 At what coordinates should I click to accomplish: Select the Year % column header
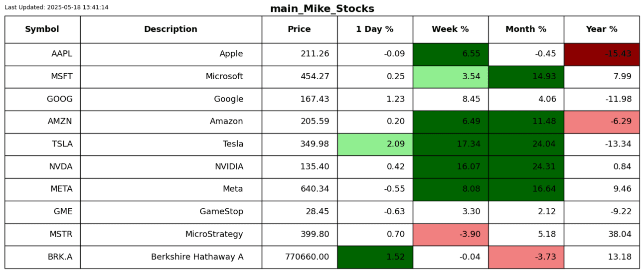(602, 29)
